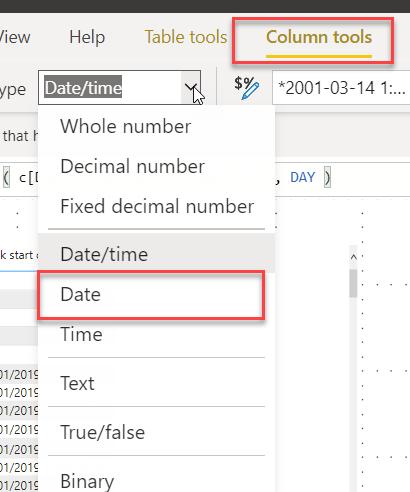Open the format box showing *2001-03-14

tap(341, 88)
